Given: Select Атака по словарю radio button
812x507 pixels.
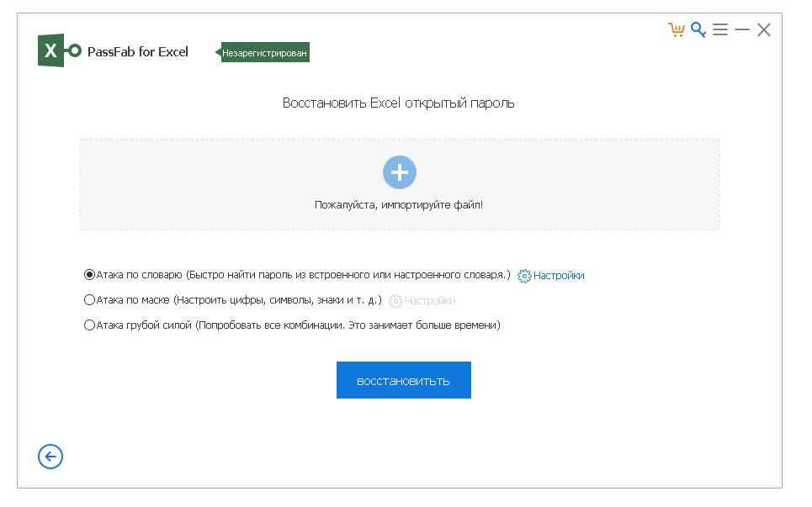Looking at the screenshot, I should (x=89, y=275).
